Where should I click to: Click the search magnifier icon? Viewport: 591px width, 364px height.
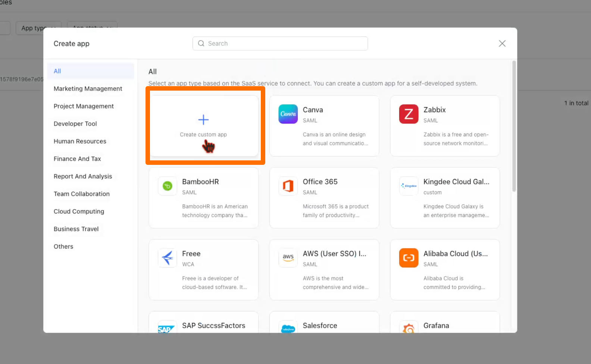201,43
